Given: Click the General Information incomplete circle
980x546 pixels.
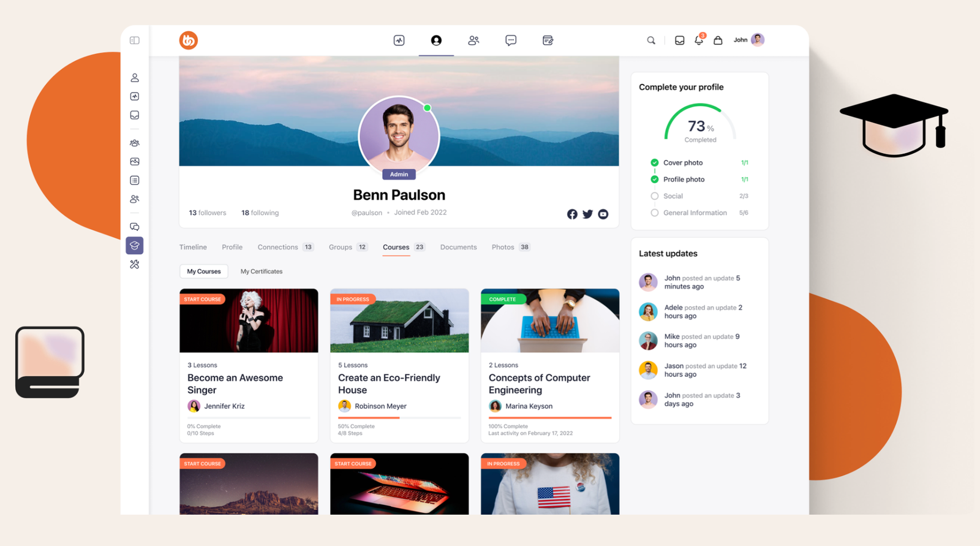Looking at the screenshot, I should 655,213.
